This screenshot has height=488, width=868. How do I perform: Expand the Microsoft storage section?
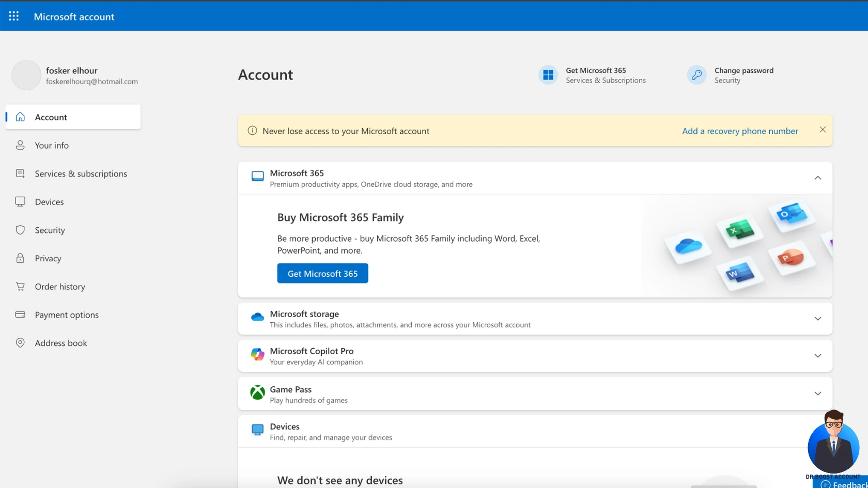817,319
